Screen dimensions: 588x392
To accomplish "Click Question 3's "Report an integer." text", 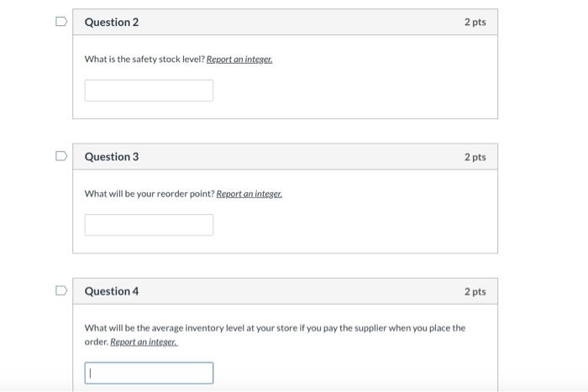I will coord(249,194).
